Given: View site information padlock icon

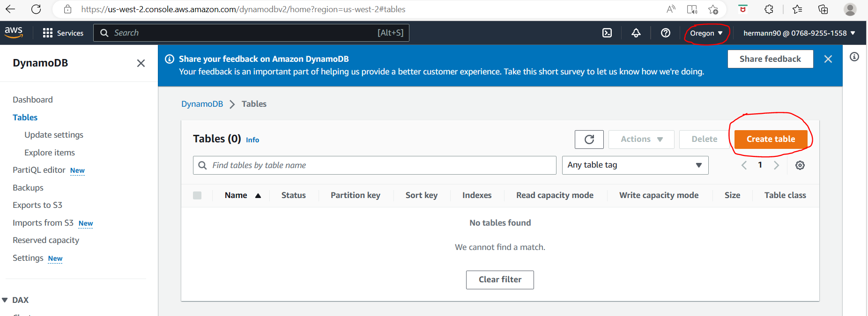Looking at the screenshot, I should (67, 9).
